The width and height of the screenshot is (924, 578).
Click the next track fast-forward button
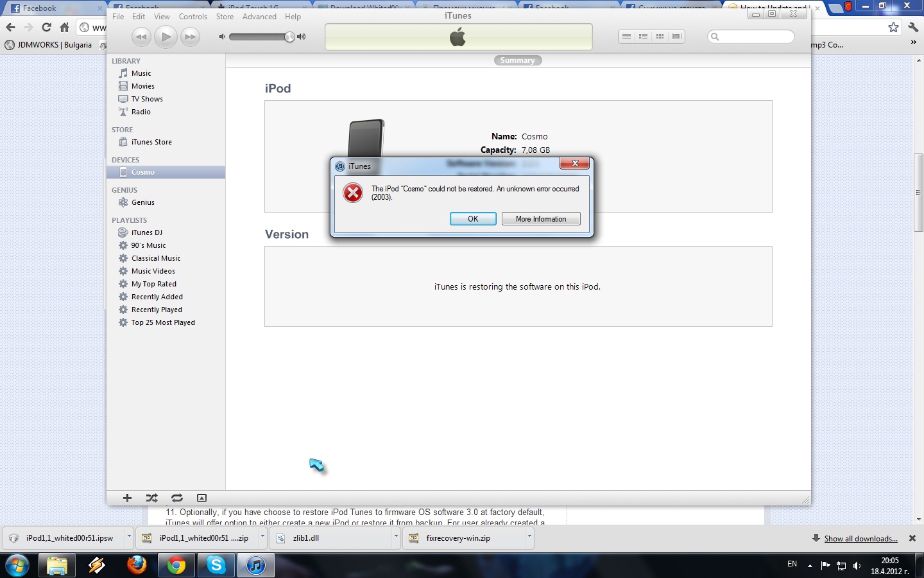tap(191, 37)
